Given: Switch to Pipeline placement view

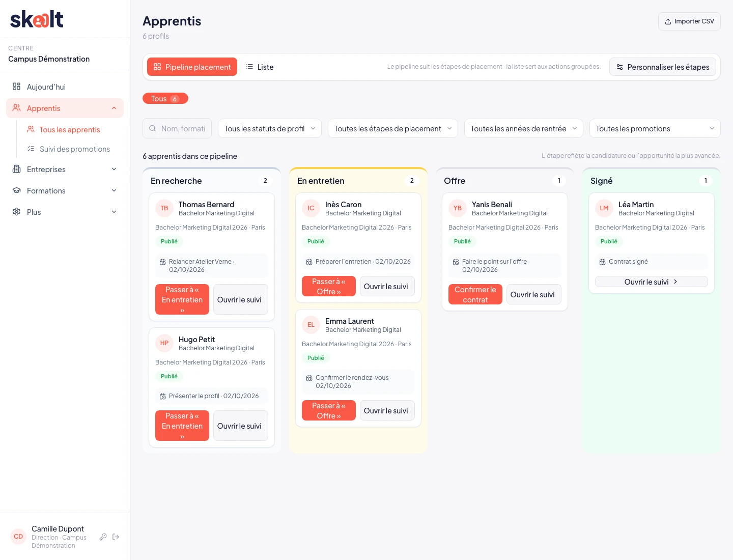Looking at the screenshot, I should (192, 67).
